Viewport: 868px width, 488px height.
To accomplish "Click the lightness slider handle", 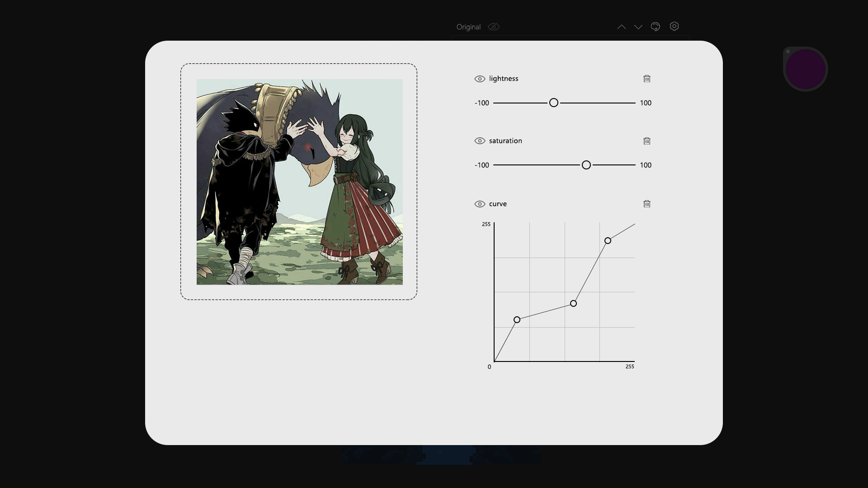I will [554, 103].
